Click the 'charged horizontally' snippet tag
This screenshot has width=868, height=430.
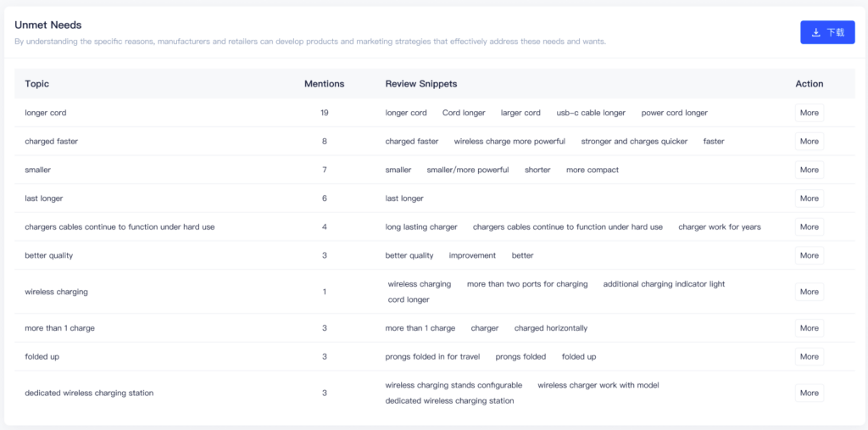click(x=551, y=328)
